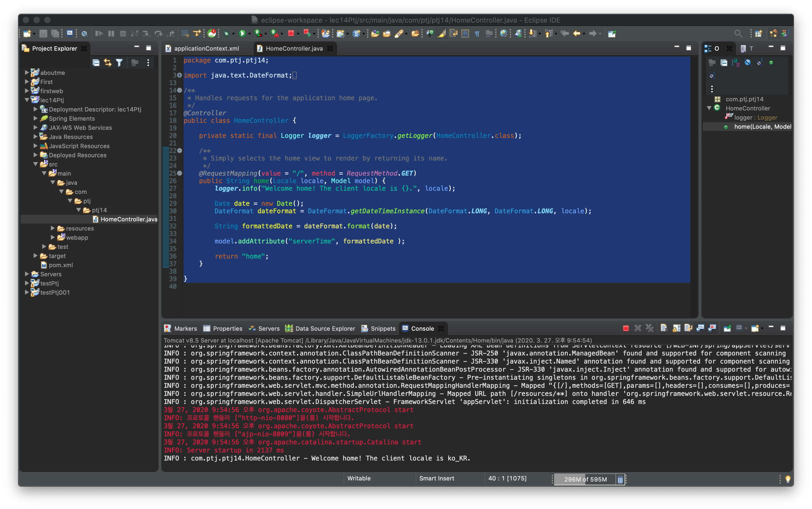Click Clear Console icon
This screenshot has width=812, height=509.
point(664,328)
